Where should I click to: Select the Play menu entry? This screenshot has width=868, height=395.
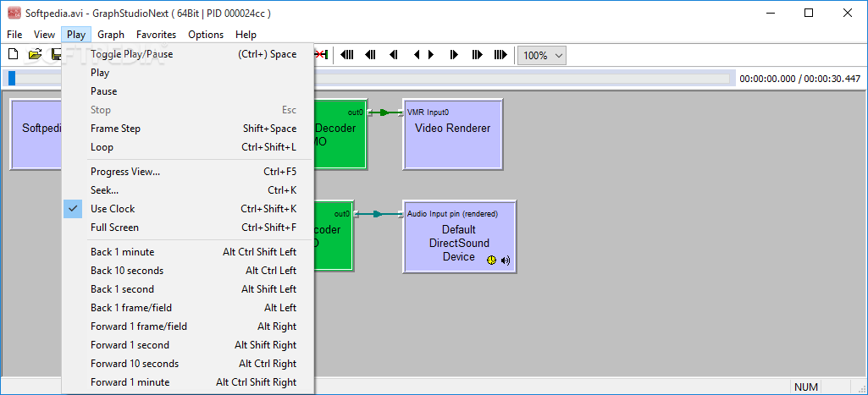(188, 73)
